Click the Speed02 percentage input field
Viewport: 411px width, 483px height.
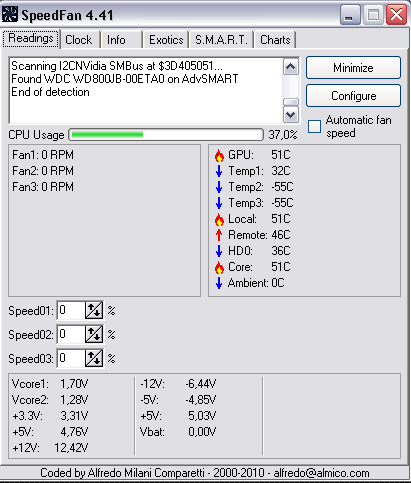[x=71, y=334]
